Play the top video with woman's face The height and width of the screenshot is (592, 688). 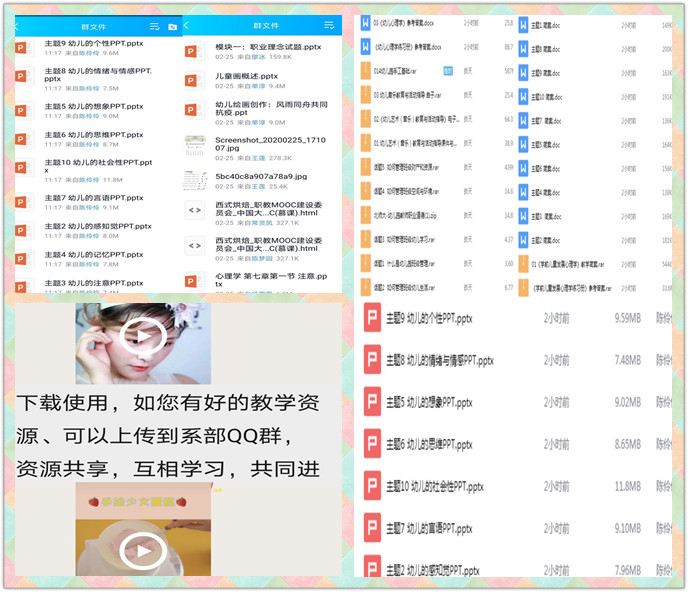pyautogui.click(x=143, y=337)
